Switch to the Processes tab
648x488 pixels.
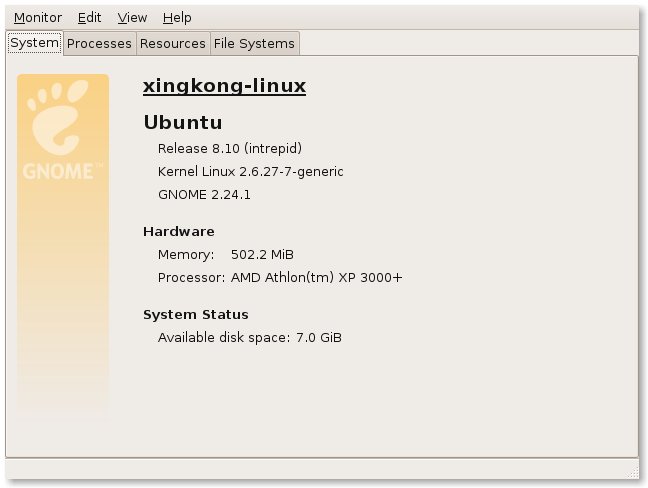coord(99,43)
